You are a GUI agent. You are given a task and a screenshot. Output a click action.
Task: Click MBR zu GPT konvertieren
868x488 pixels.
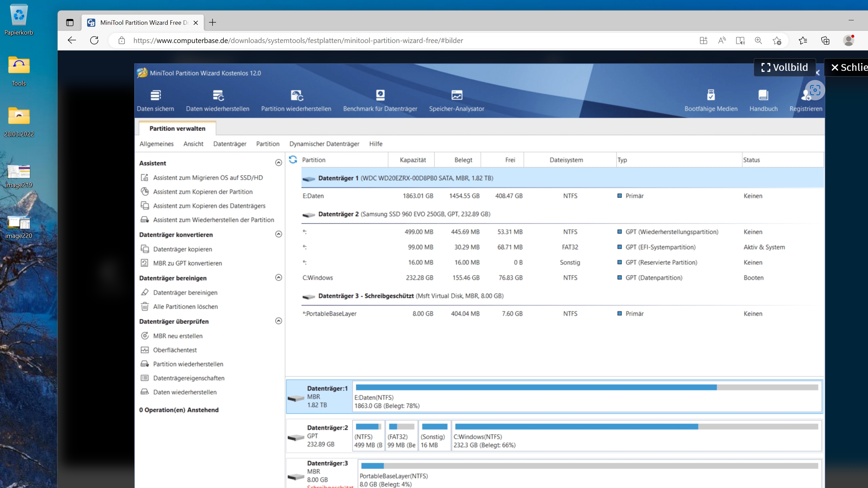pos(187,263)
